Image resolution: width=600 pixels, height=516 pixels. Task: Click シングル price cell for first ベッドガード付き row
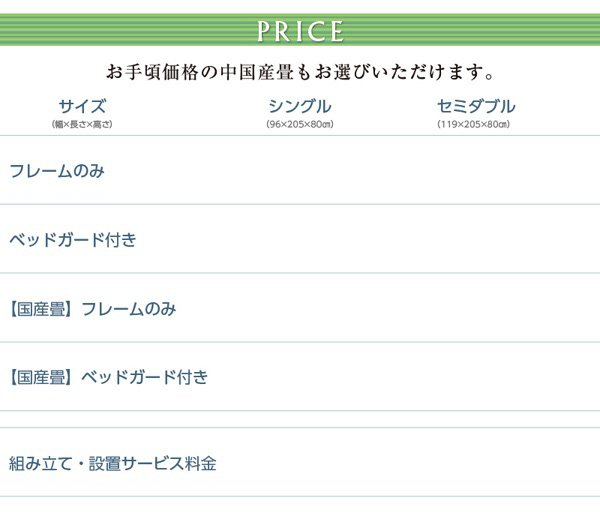coord(299,240)
